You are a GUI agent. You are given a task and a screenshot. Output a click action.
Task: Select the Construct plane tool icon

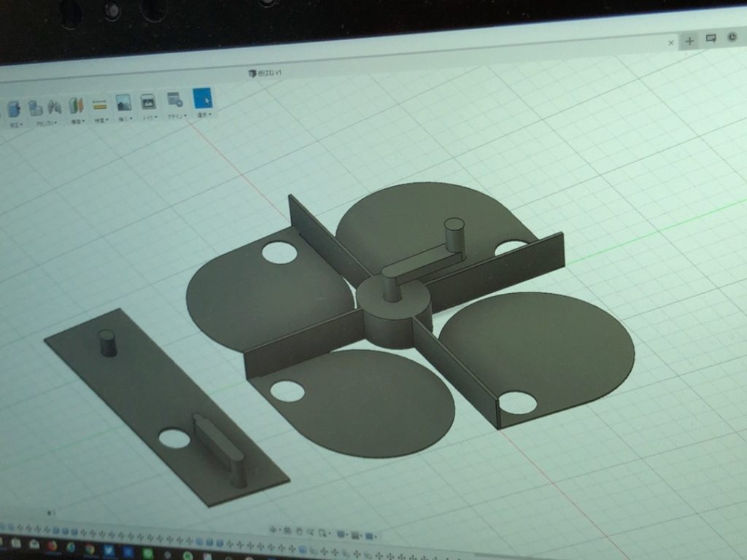[x=77, y=106]
